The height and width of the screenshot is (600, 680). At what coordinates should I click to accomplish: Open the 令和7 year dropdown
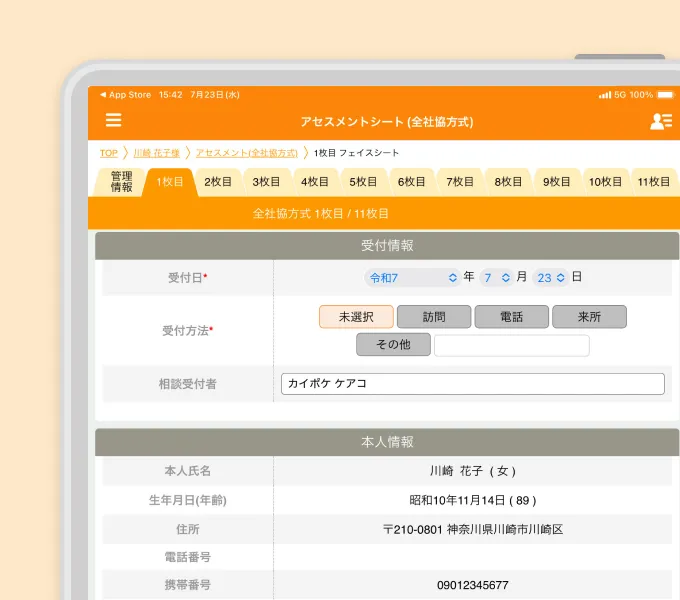[412, 277]
